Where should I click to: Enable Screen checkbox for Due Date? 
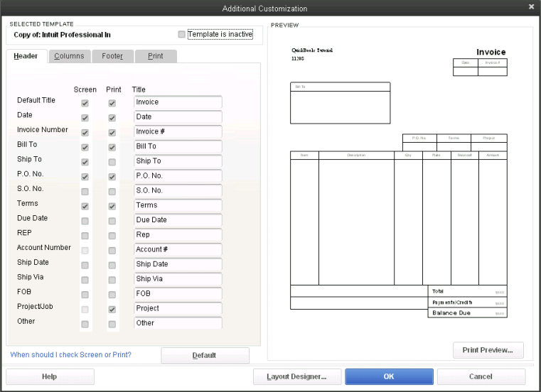(85, 221)
